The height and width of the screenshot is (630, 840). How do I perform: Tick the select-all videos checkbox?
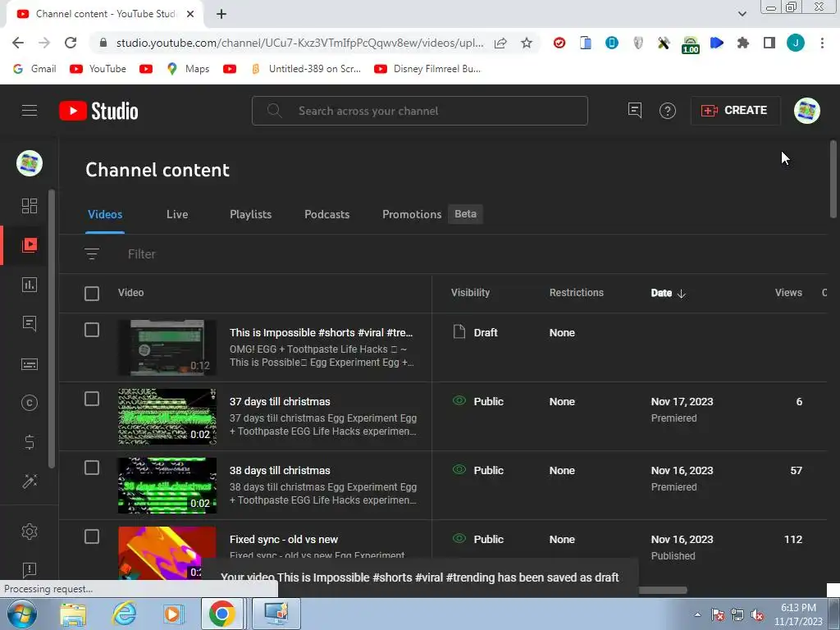click(92, 294)
